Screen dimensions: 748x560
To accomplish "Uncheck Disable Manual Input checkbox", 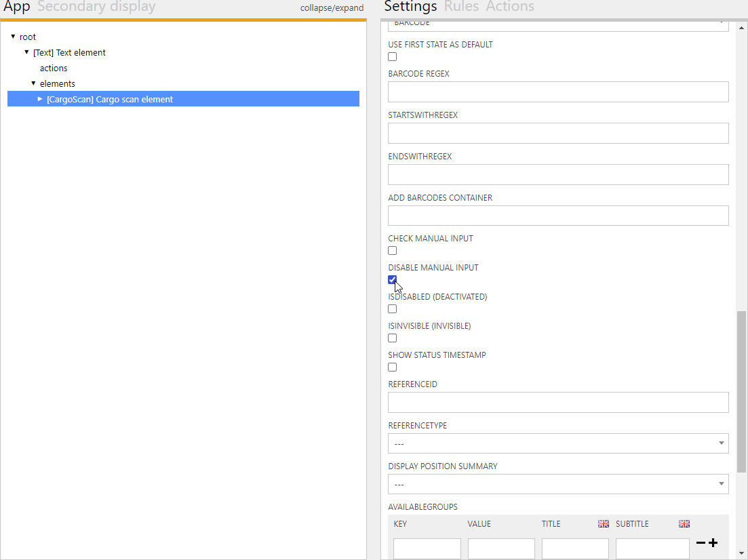I will click(393, 280).
